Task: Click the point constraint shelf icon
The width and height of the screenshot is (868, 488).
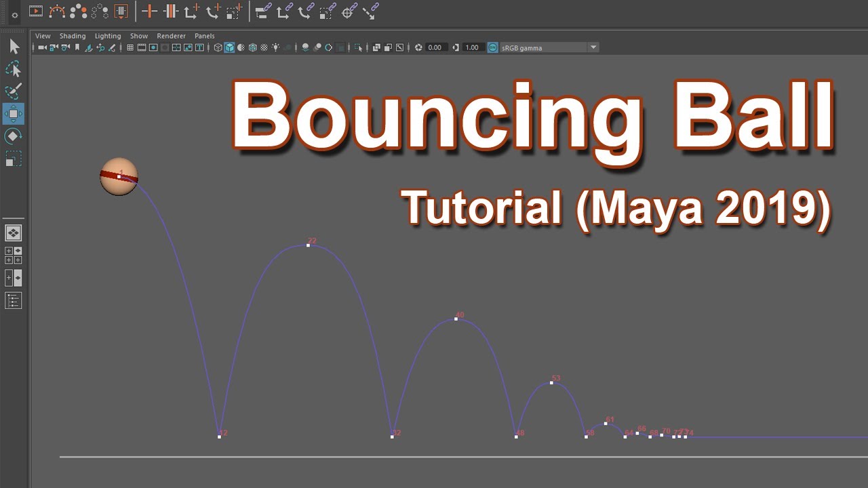Action: click(285, 11)
